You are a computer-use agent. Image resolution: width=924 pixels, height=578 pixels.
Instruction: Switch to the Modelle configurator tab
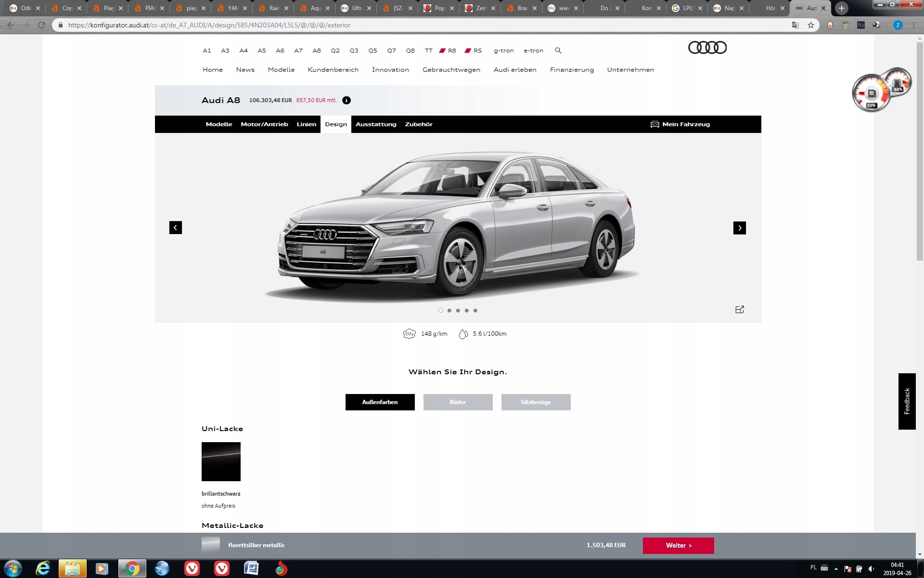219,124
